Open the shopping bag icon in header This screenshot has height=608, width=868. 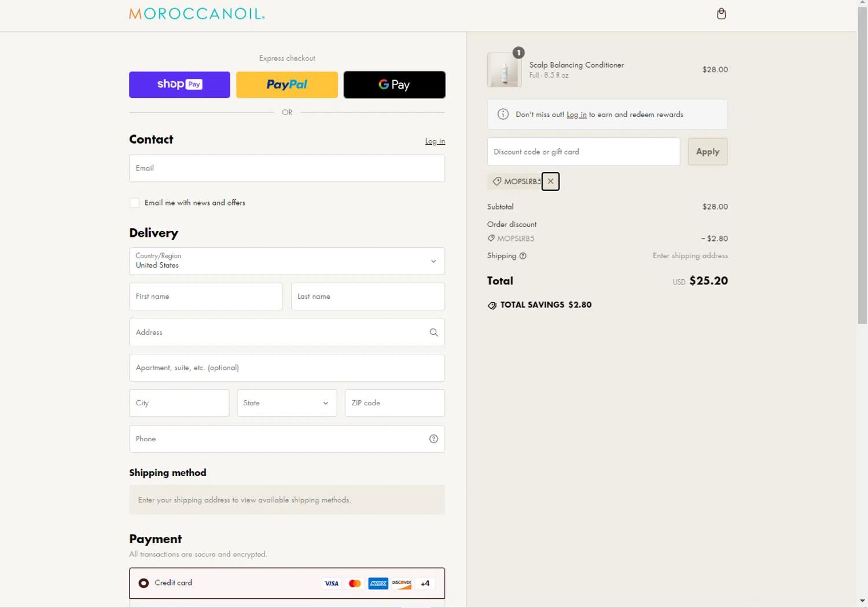pos(721,14)
